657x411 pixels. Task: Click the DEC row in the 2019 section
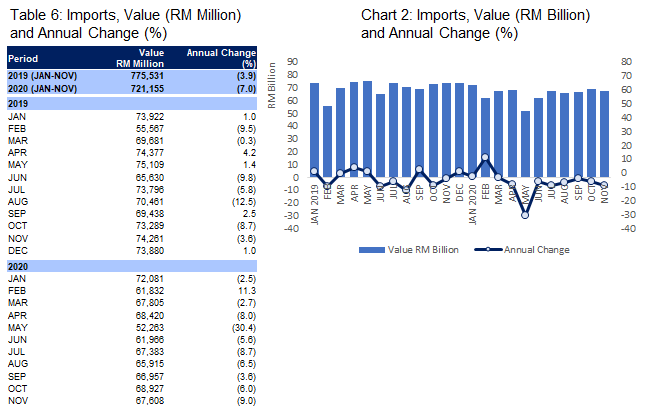point(18,248)
